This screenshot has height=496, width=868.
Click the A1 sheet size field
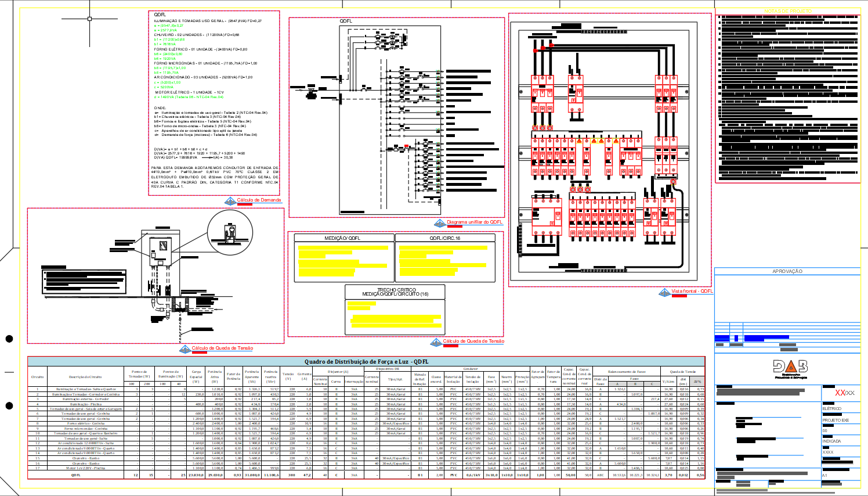pos(824,476)
